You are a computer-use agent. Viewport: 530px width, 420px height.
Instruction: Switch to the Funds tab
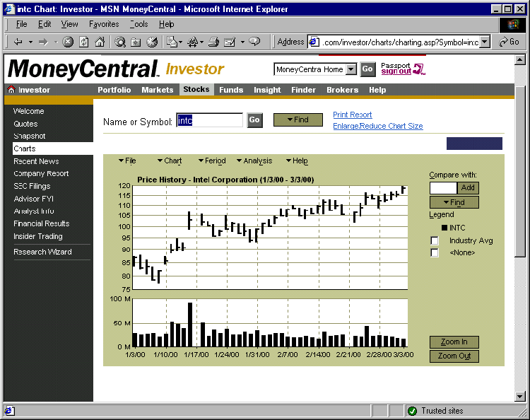[x=231, y=90]
